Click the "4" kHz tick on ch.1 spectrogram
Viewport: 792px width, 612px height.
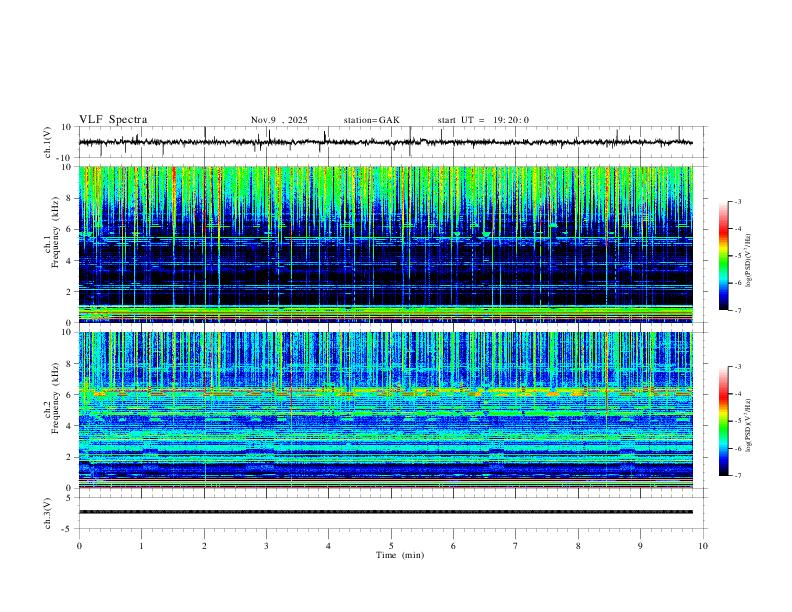pyautogui.click(x=70, y=261)
